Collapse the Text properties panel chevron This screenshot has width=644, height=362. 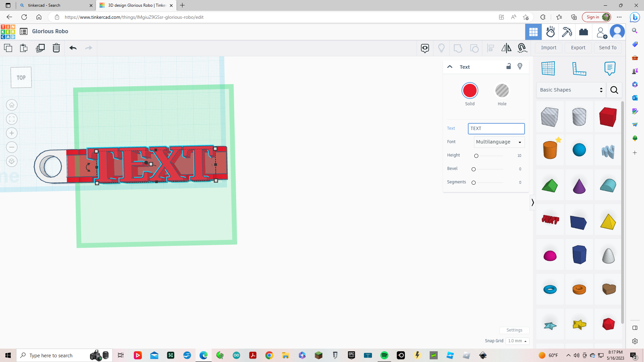tap(450, 66)
